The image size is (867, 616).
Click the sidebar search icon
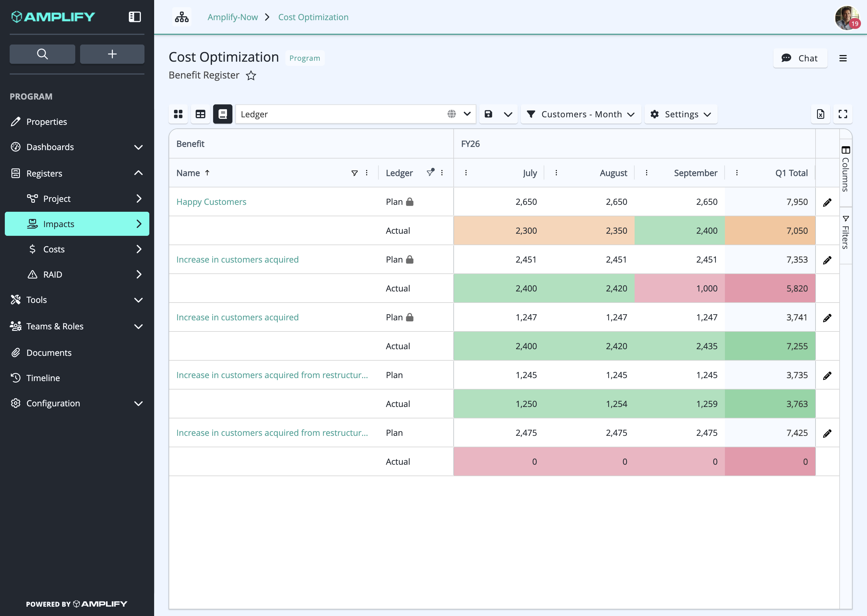[x=42, y=54]
